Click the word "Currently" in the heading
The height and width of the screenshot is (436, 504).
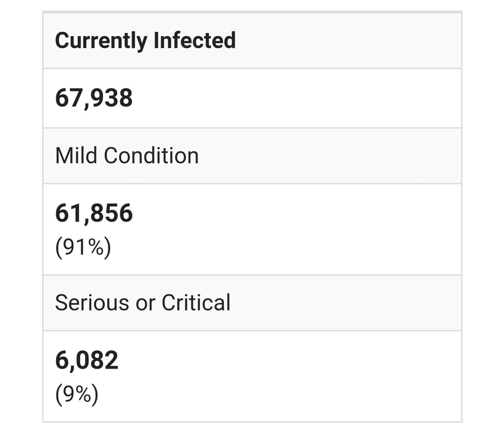point(100,40)
